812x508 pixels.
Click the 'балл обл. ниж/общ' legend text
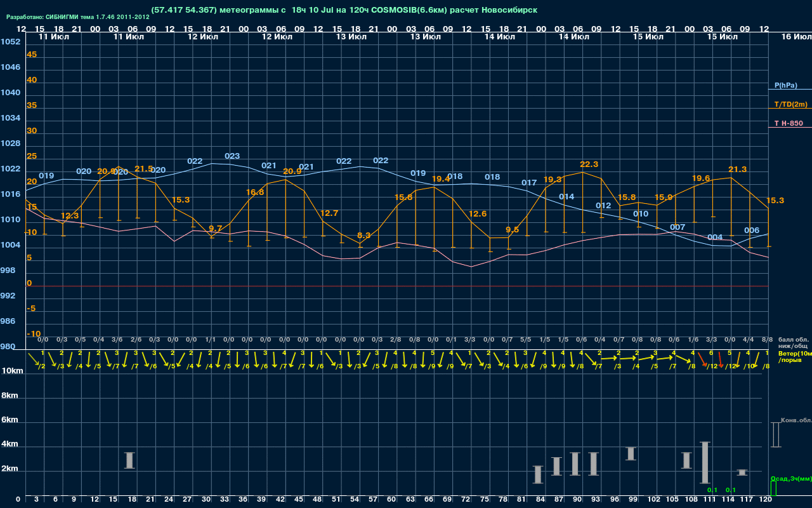tap(793, 344)
